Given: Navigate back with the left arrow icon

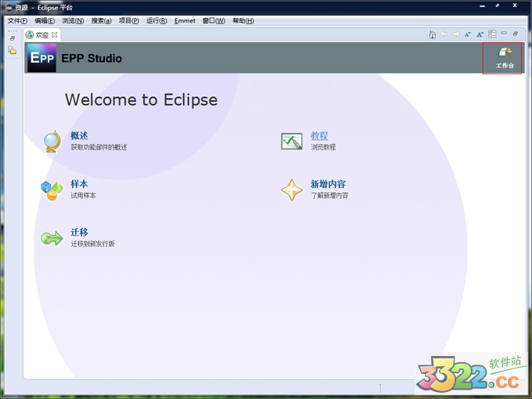Looking at the screenshot, I should [x=444, y=34].
